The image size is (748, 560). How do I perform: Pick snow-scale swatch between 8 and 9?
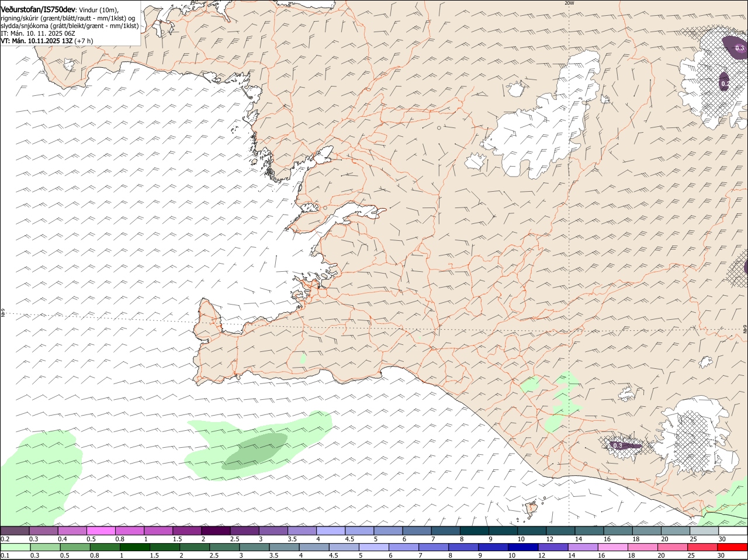click(x=473, y=531)
